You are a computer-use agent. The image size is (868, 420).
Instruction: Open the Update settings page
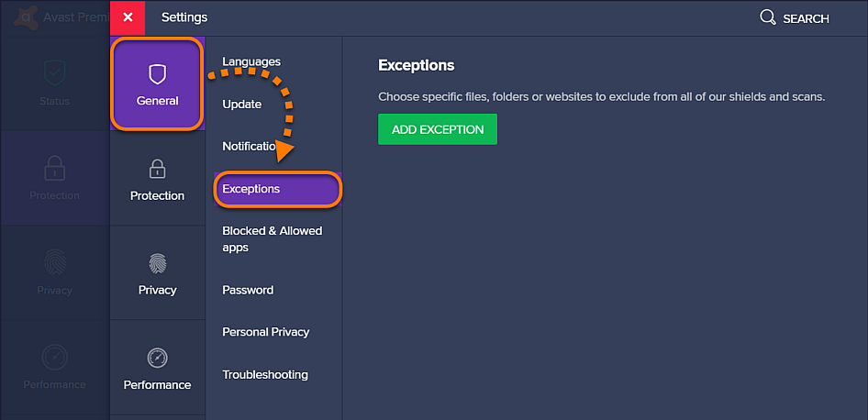click(242, 104)
